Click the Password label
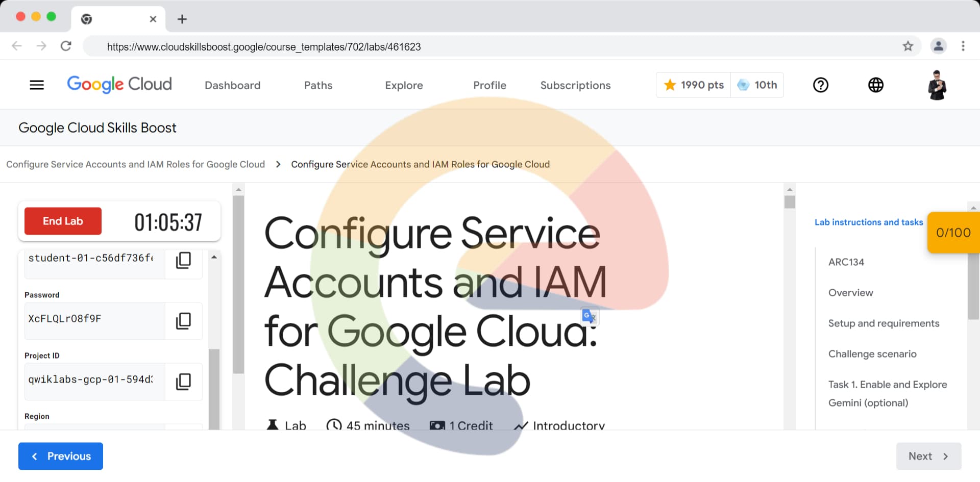The width and height of the screenshot is (980, 482). click(42, 295)
